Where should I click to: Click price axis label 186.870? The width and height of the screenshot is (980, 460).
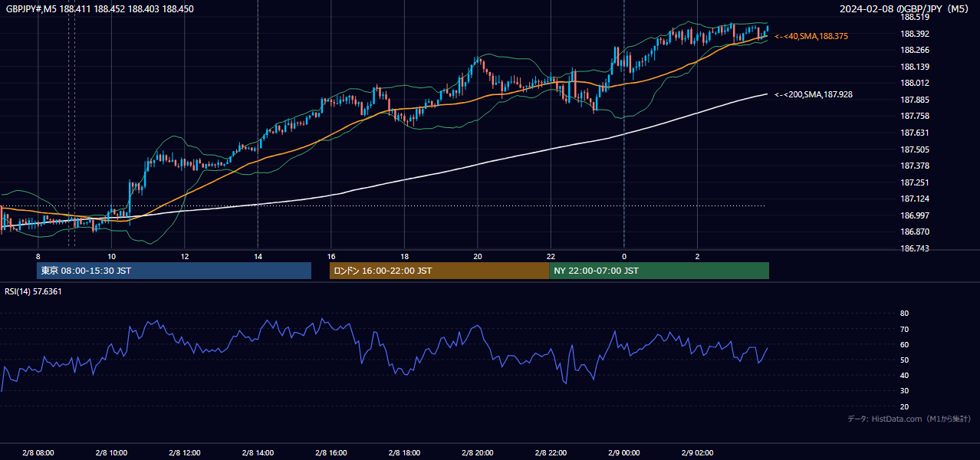tap(914, 232)
